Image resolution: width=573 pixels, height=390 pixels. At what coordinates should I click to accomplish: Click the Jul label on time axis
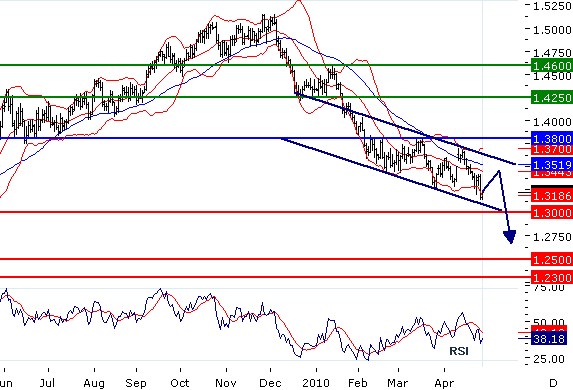[48, 383]
